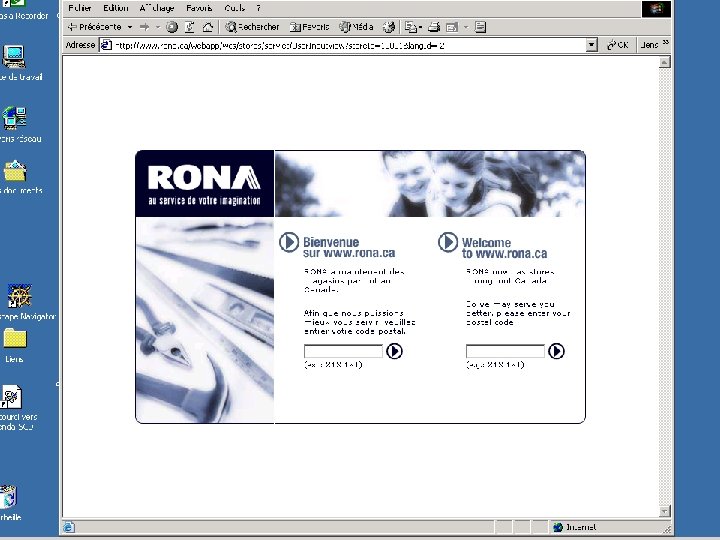Click the Précédente back button
The height and width of the screenshot is (540, 720).
point(94,27)
